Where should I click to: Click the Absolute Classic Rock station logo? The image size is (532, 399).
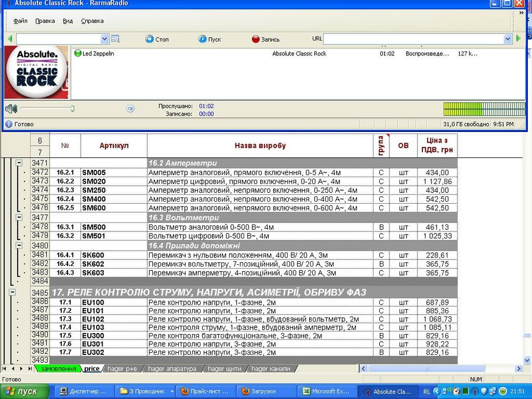point(36,72)
